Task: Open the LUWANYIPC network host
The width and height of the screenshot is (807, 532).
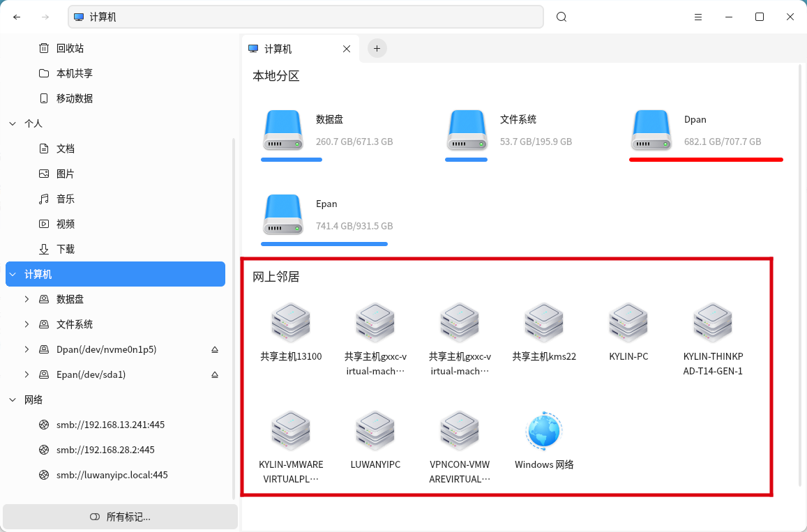Action: (375, 430)
